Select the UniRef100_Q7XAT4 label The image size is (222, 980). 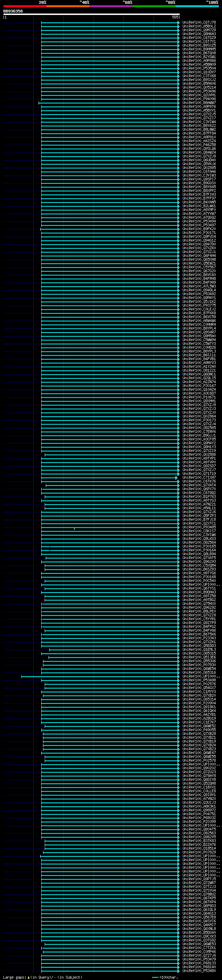[199, 485]
